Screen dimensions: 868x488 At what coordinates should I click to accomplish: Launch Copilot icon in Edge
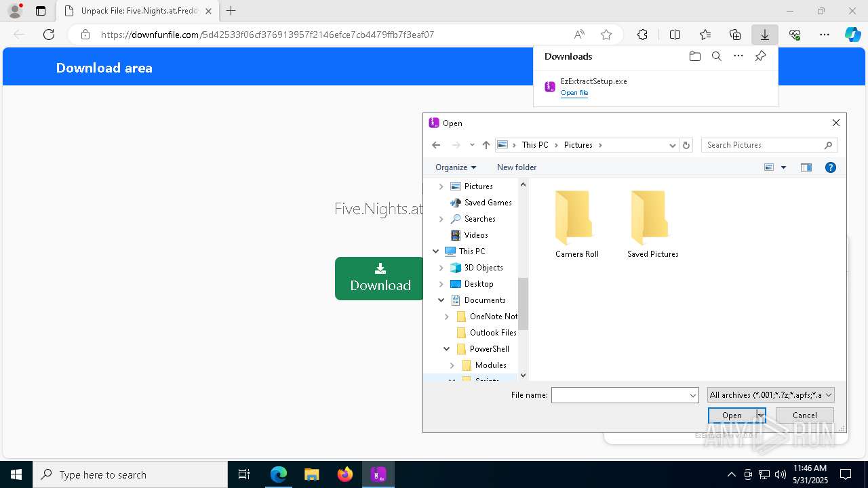click(x=852, y=35)
